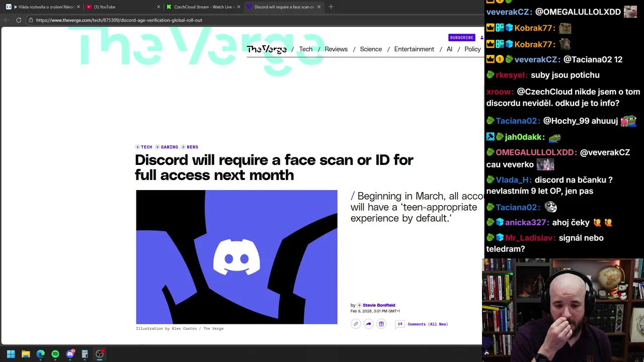Image resolution: width=644 pixels, height=362 pixels.
Task: Click the Subscribe button
Action: point(461,38)
